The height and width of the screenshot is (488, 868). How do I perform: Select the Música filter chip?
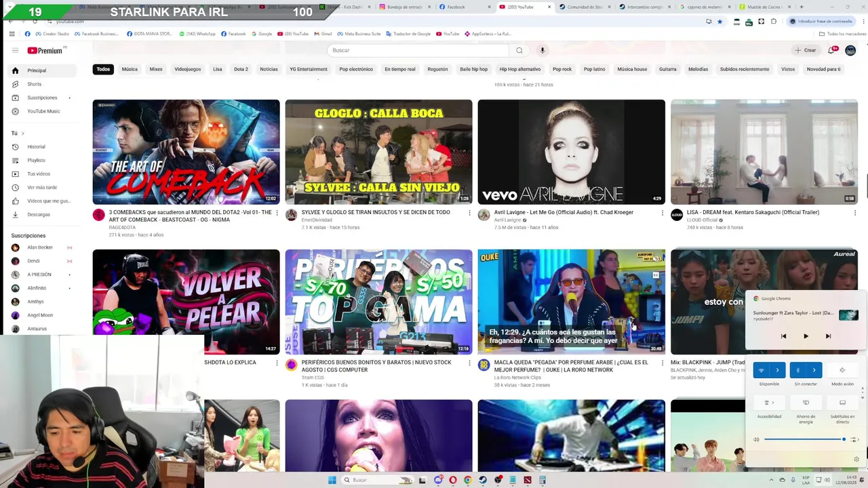130,69
